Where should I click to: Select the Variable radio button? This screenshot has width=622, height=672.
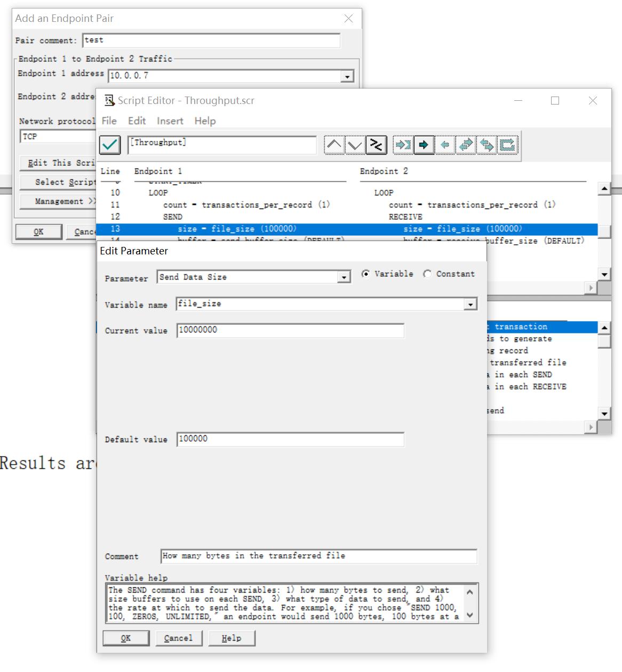365,274
